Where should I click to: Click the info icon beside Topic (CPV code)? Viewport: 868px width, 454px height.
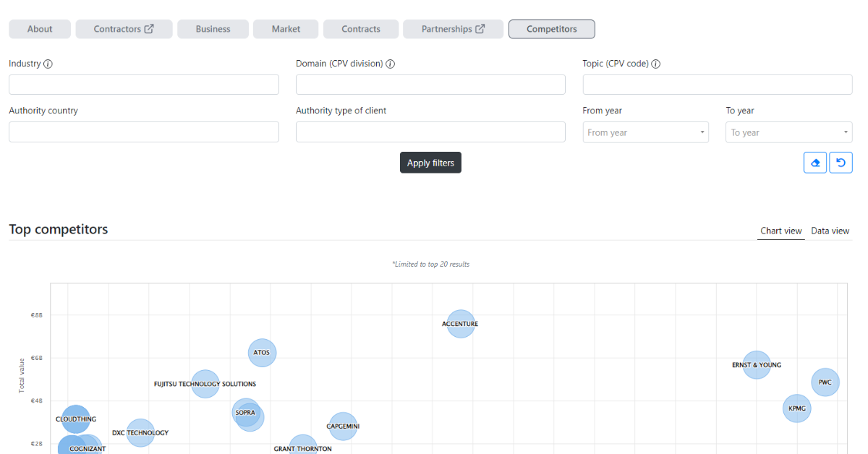coord(656,64)
